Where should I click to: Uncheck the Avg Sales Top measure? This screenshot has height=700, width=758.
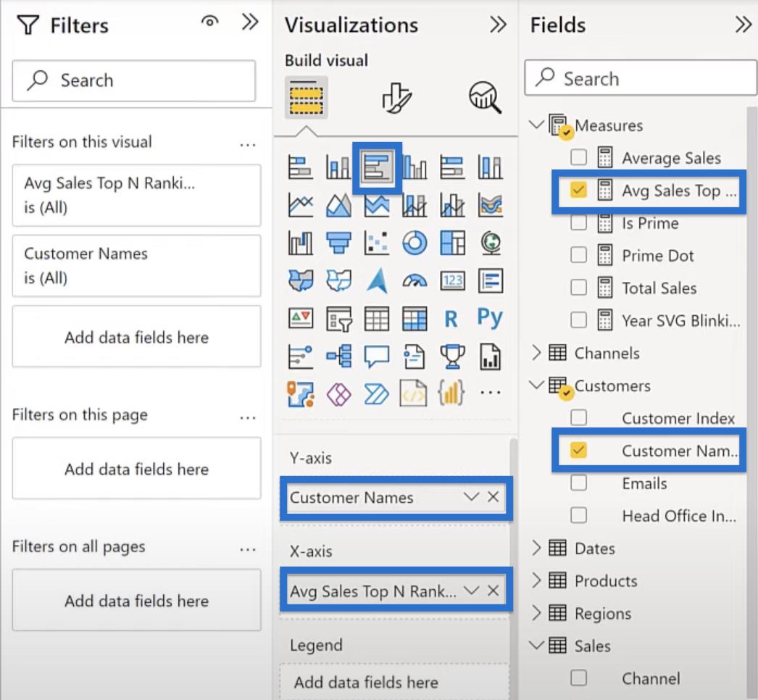pos(579,190)
